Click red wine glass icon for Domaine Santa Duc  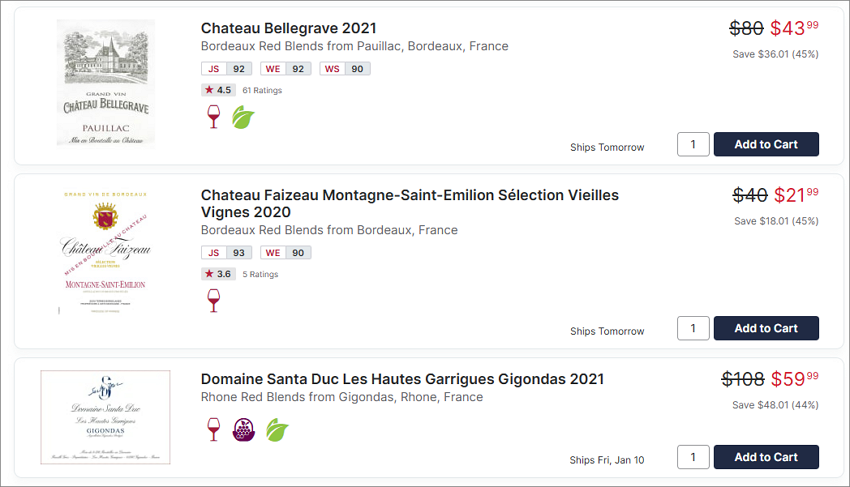214,430
